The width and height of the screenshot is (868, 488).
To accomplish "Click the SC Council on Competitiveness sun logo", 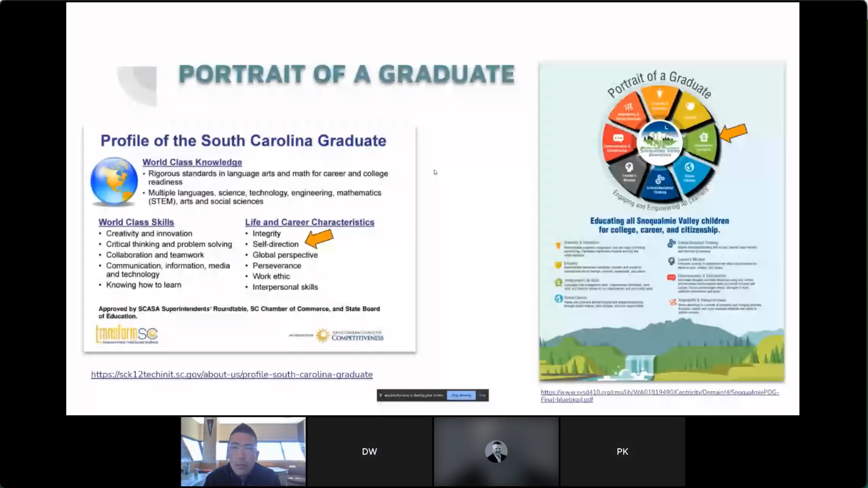I will [x=323, y=335].
